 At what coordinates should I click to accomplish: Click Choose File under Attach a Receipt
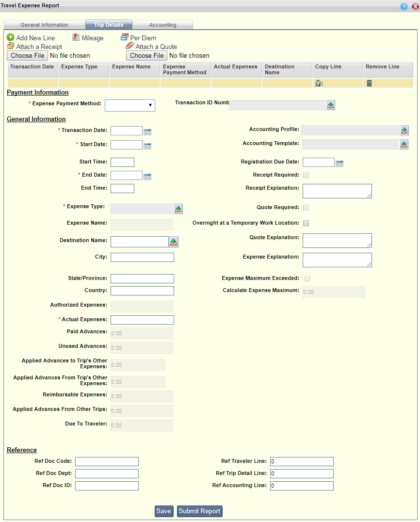click(x=28, y=56)
